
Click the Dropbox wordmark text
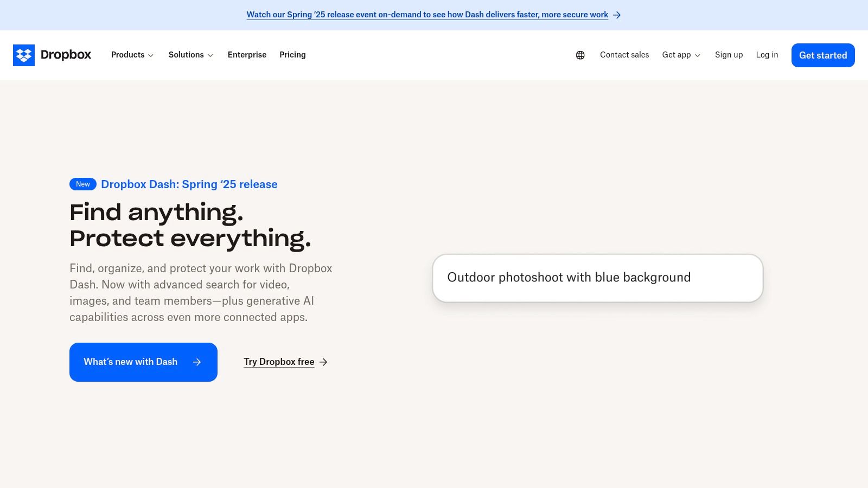click(66, 55)
